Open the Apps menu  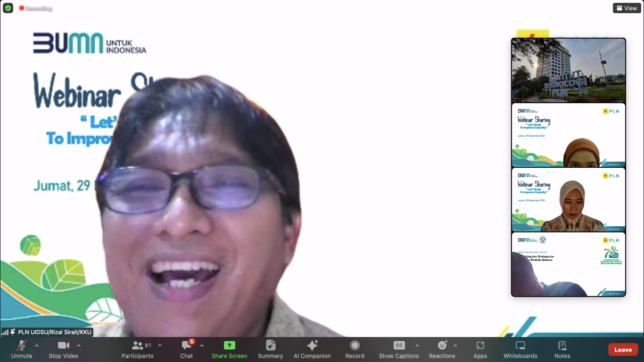tap(480, 349)
